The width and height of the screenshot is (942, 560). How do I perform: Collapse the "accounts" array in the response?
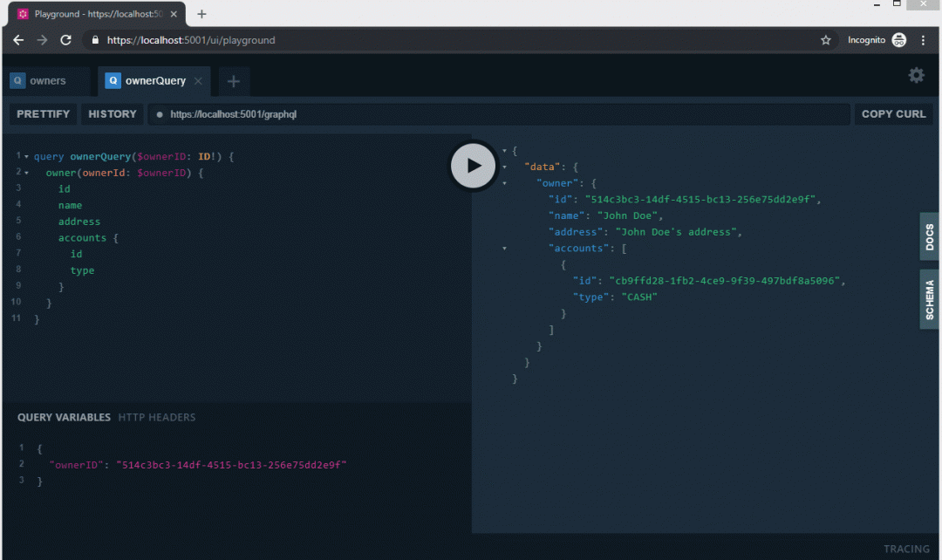tap(505, 249)
